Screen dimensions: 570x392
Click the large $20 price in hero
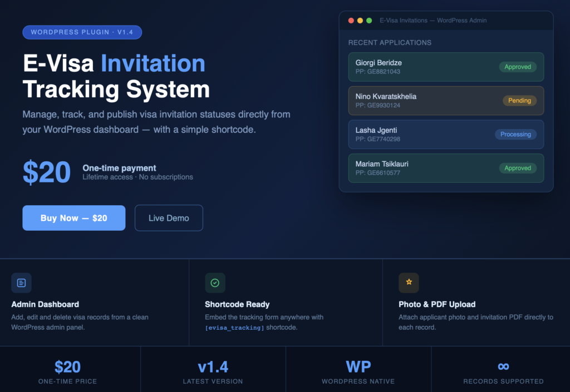(x=47, y=172)
